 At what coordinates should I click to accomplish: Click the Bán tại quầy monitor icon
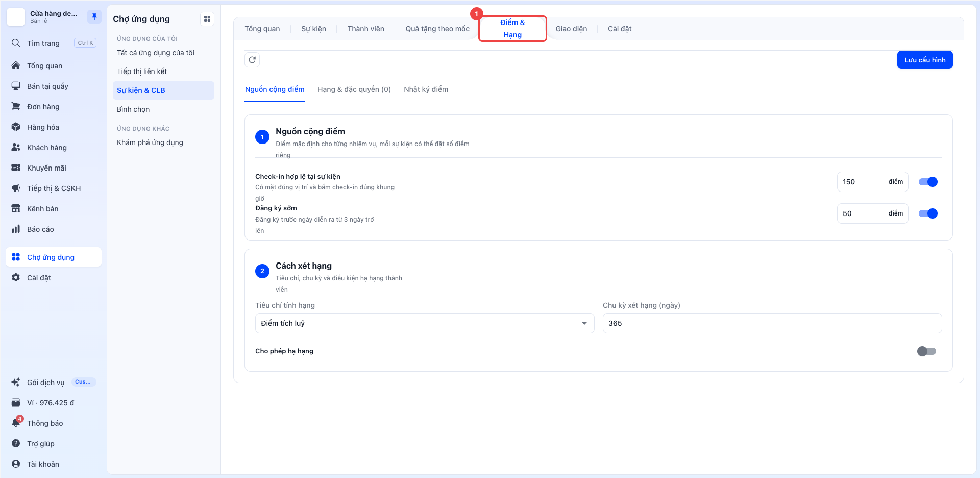point(16,86)
